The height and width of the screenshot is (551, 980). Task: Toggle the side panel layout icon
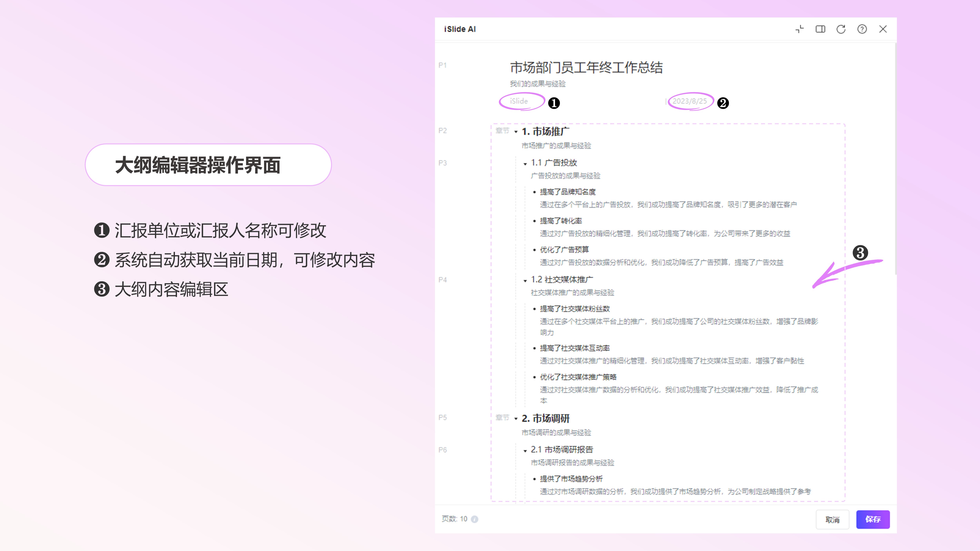pos(820,29)
